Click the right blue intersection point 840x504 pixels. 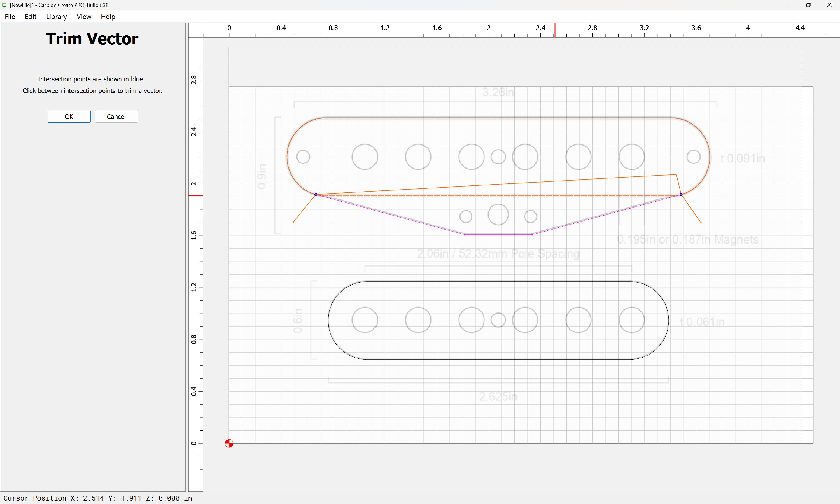tap(681, 195)
